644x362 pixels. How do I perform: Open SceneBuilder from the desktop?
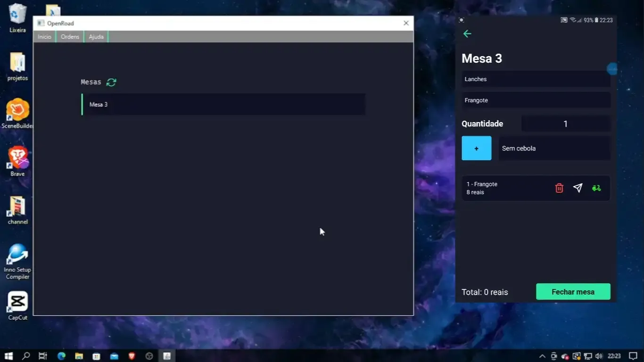point(18,110)
